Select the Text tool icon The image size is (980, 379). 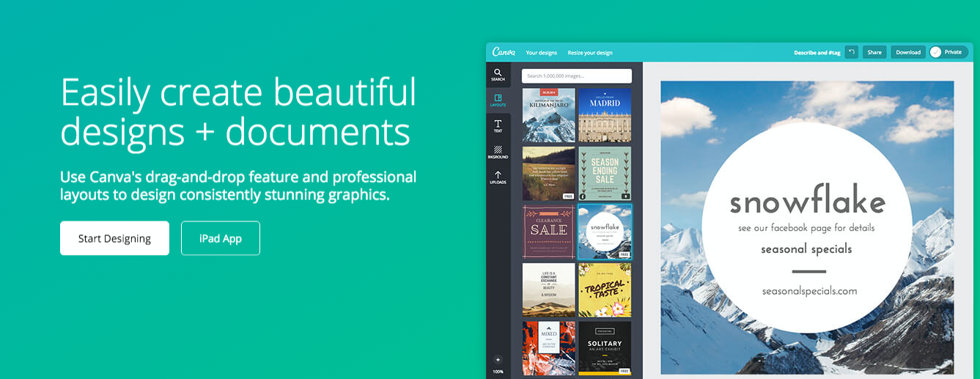coord(498,125)
